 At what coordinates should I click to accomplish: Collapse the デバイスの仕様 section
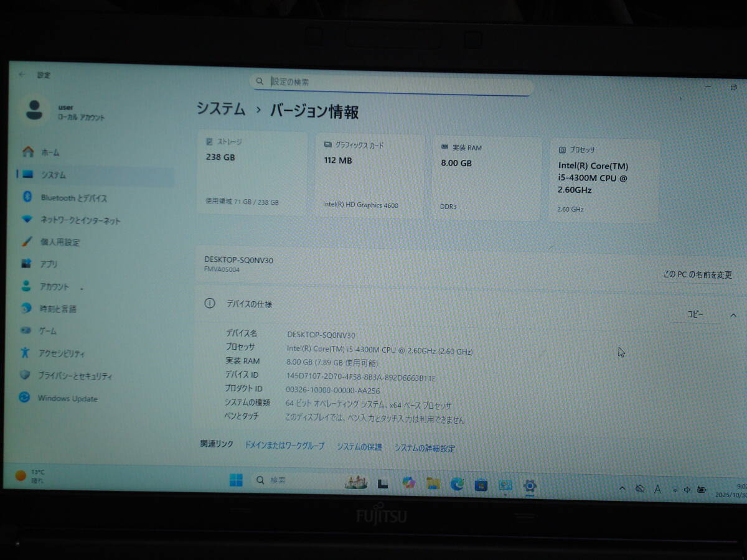(733, 315)
